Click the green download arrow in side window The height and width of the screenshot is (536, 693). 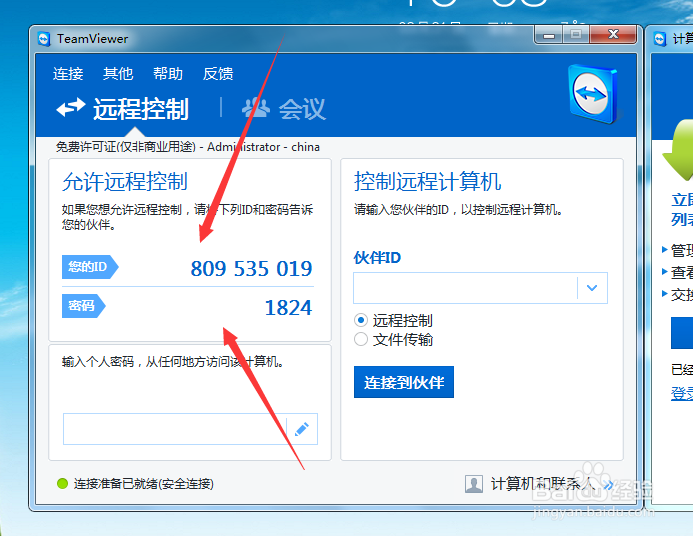point(678,150)
